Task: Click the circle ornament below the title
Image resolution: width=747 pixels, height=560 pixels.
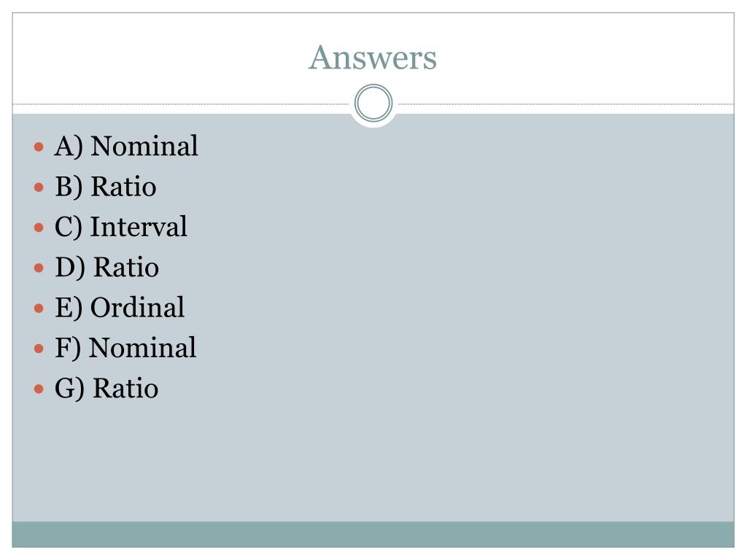Action: tap(373, 103)
